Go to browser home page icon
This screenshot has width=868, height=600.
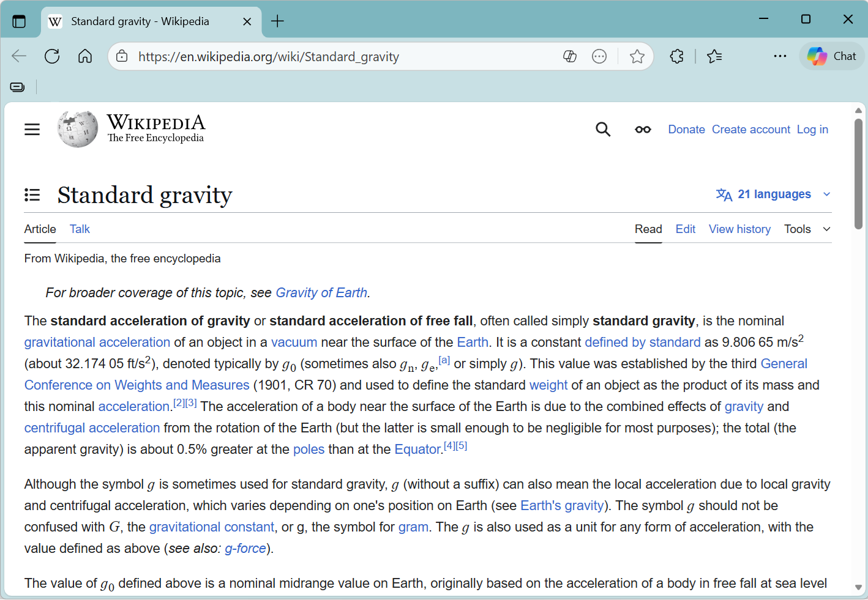pos(85,57)
